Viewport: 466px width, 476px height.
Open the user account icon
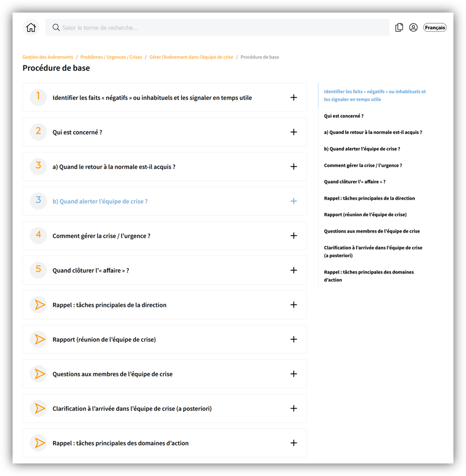tap(413, 28)
